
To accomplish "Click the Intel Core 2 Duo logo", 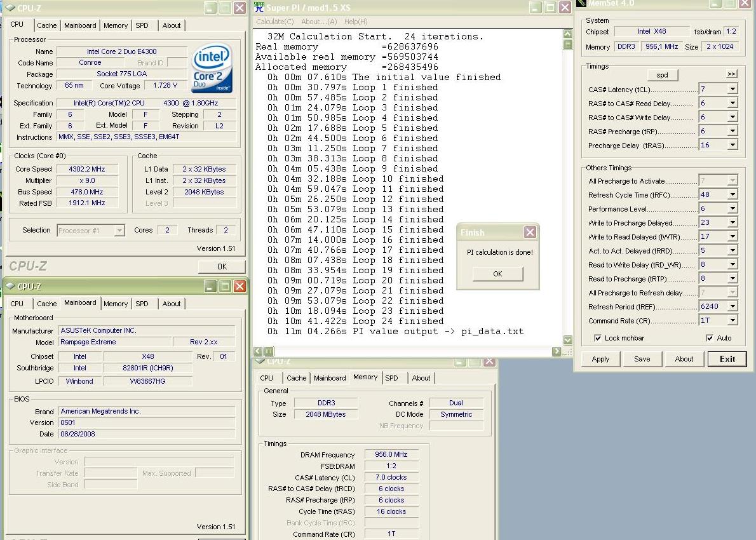I will 212,68.
